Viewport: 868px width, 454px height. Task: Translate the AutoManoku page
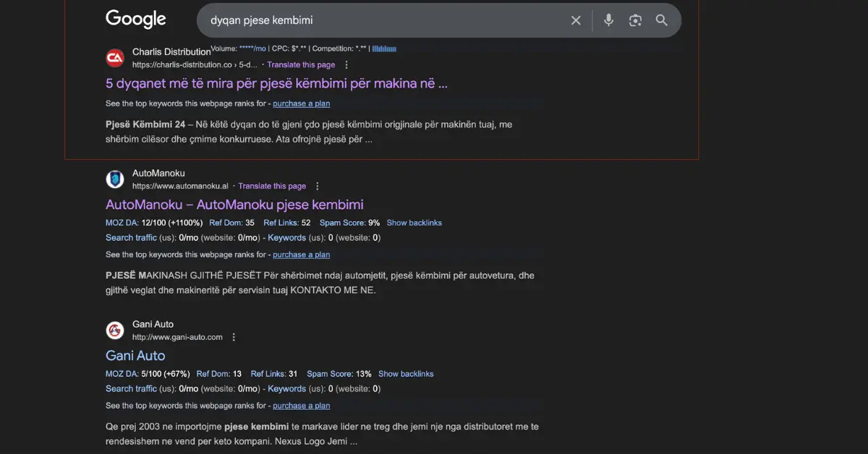pos(272,187)
